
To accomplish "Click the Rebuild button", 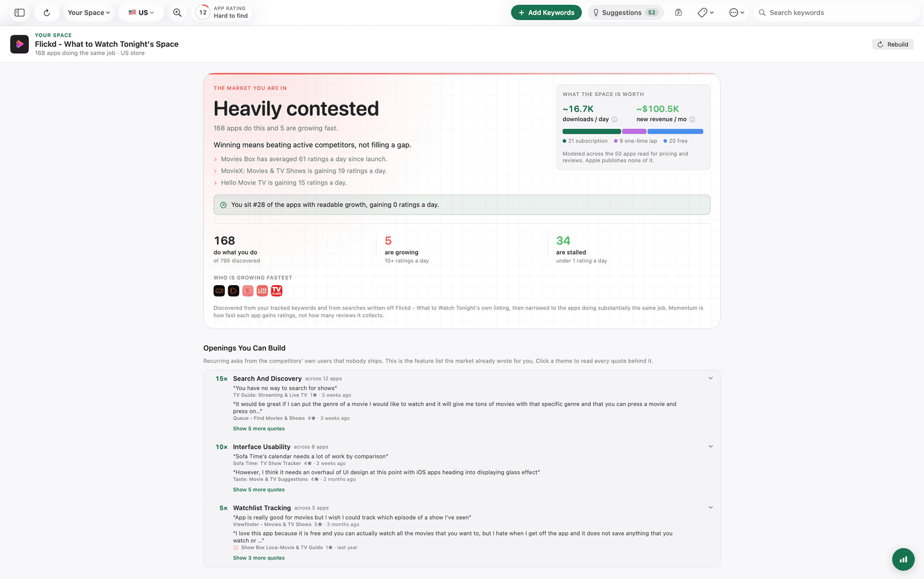I will click(893, 44).
